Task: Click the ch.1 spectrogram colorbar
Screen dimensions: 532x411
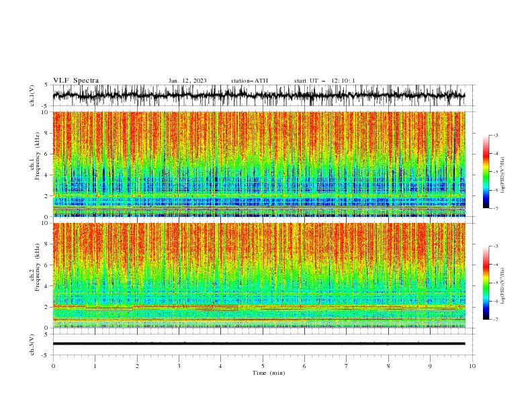Action: pos(486,172)
